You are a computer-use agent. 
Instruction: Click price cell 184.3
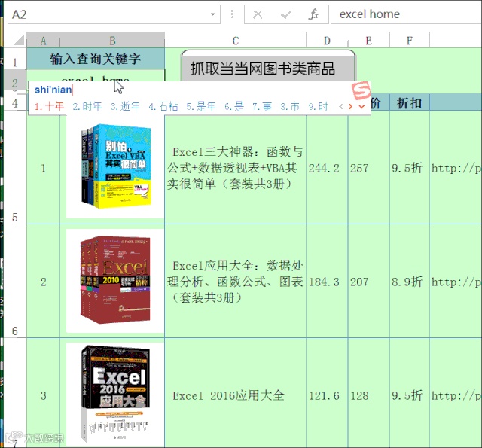[x=327, y=282]
